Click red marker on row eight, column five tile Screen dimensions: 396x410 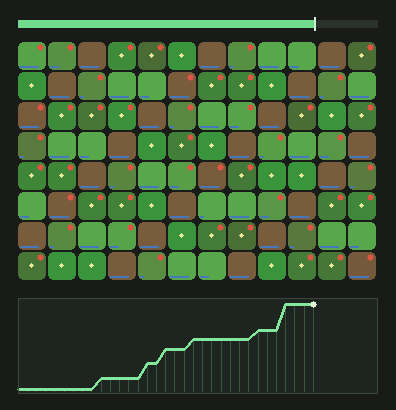tap(161, 258)
